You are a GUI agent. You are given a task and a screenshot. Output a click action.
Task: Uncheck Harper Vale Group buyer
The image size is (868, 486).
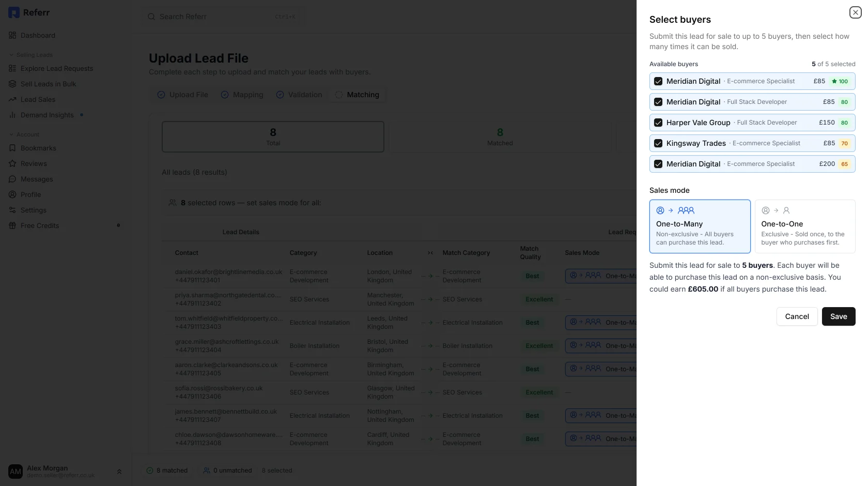click(658, 123)
